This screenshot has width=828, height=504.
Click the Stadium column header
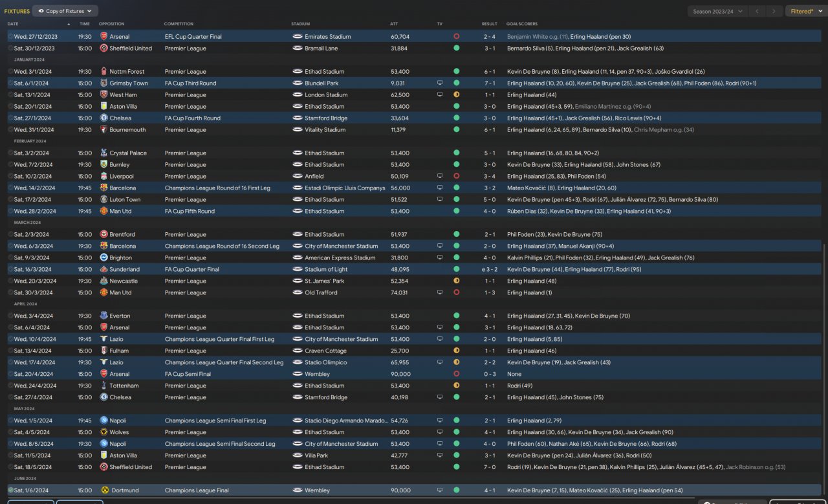tap(301, 24)
